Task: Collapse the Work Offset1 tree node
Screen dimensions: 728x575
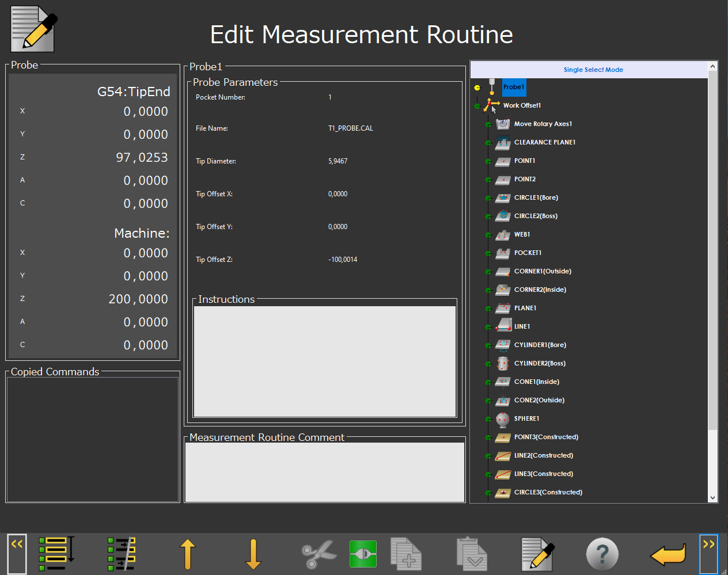Action: click(477, 106)
